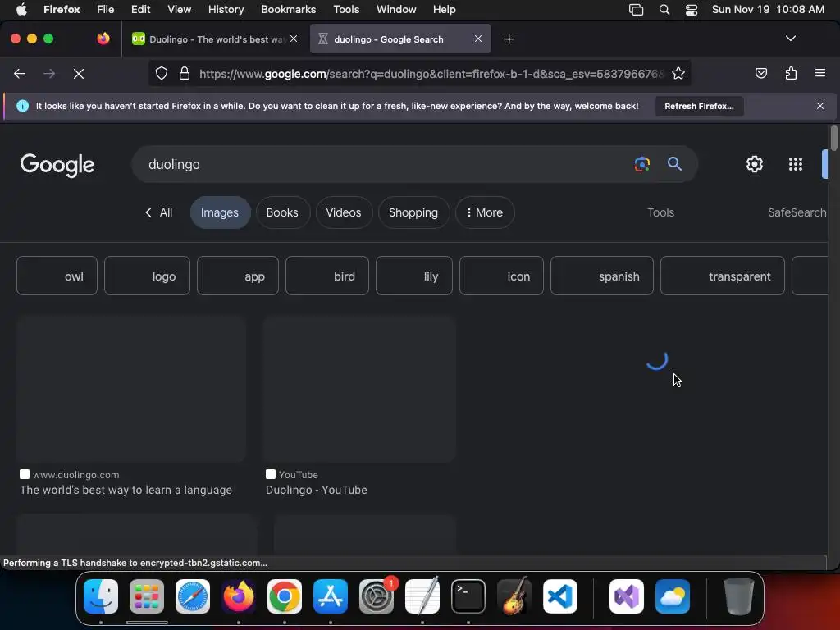Filter images by the icon chip

coord(501,276)
